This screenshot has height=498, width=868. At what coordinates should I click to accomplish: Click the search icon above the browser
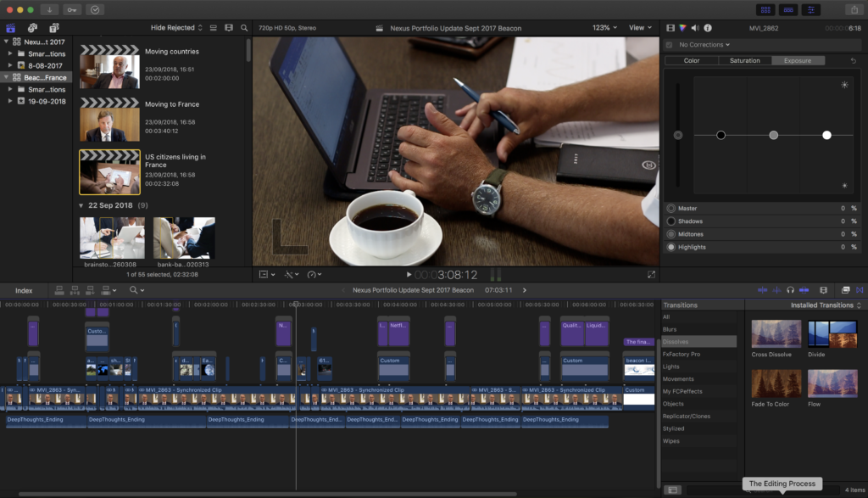[x=244, y=27]
